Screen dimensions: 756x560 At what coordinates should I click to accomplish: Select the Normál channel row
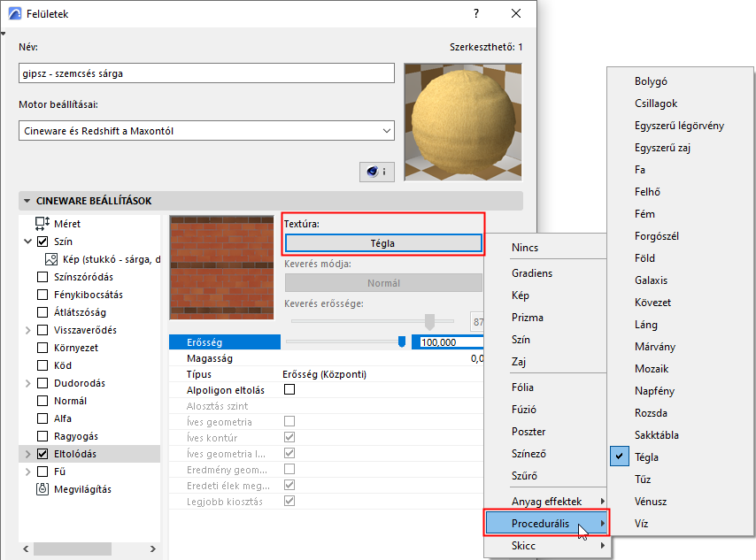[x=89, y=401]
